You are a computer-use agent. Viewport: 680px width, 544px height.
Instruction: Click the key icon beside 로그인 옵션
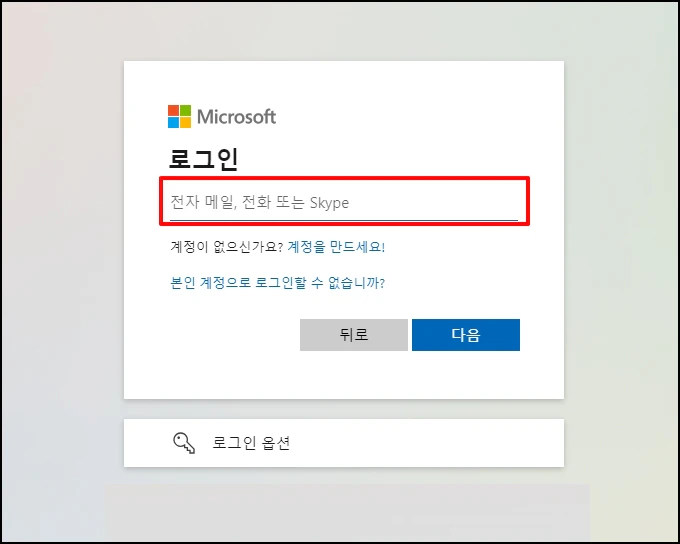184,443
